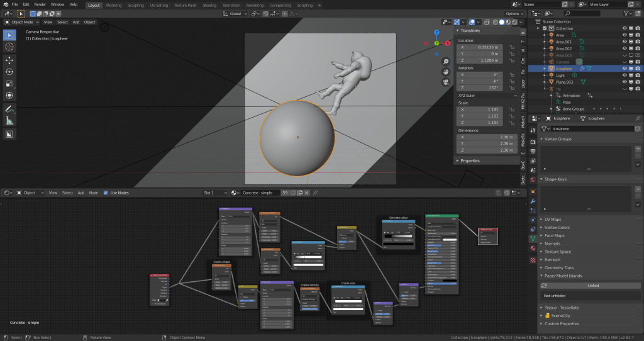Activate the Rotate tool
This screenshot has height=341, width=644.
(10, 72)
